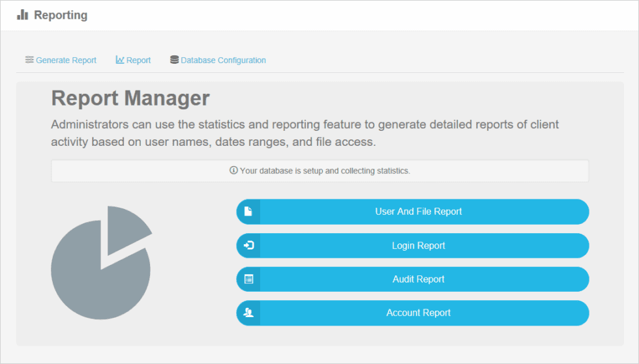
Task: Click the sign-in arrow icon on Login Report
Action: (248, 245)
